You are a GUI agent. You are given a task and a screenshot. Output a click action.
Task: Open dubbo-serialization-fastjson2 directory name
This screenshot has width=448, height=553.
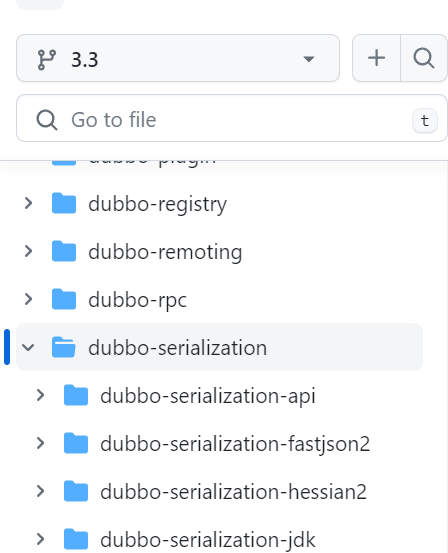coord(235,444)
